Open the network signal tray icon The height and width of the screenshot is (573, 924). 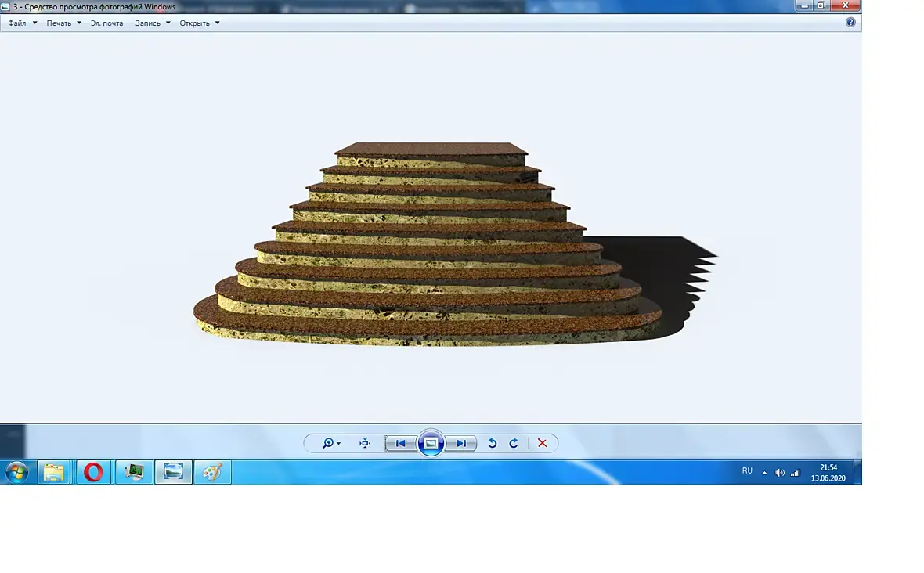pyautogui.click(x=796, y=473)
